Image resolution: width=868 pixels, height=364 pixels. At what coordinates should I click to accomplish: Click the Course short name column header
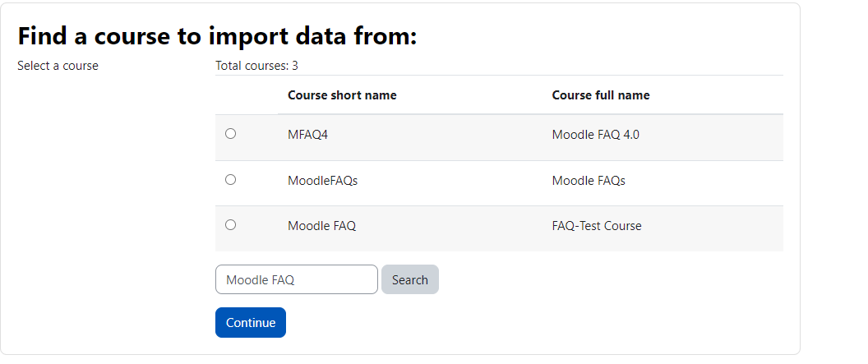point(342,95)
